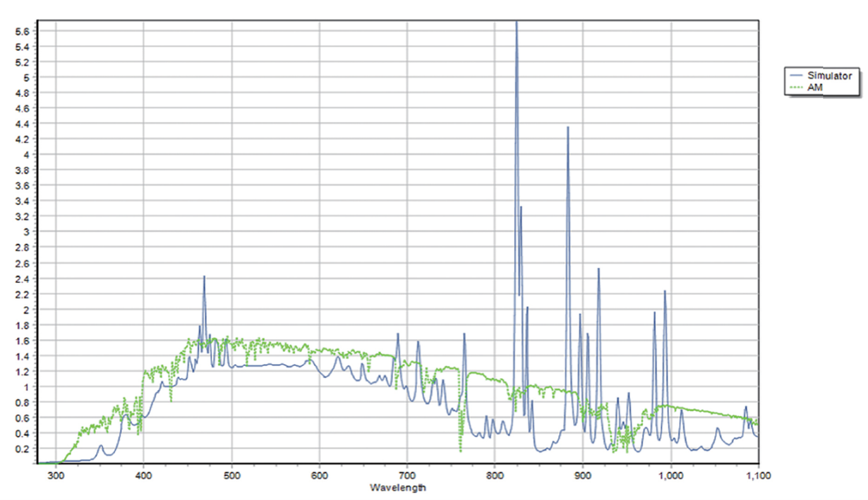Click the Simulator legend entry

coord(822,76)
